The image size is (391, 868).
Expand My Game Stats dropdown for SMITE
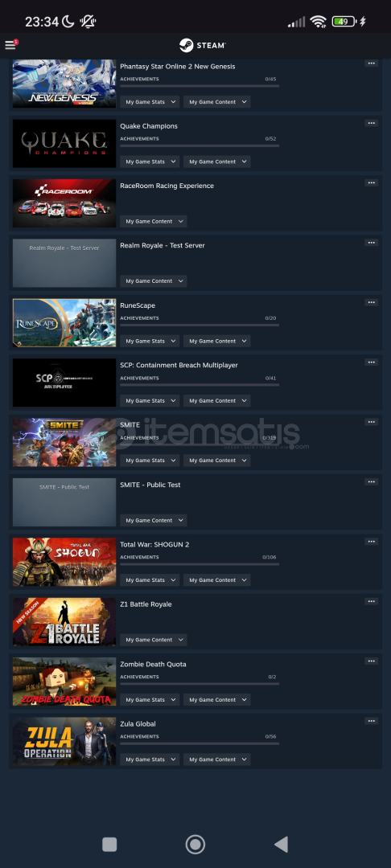pos(150,461)
